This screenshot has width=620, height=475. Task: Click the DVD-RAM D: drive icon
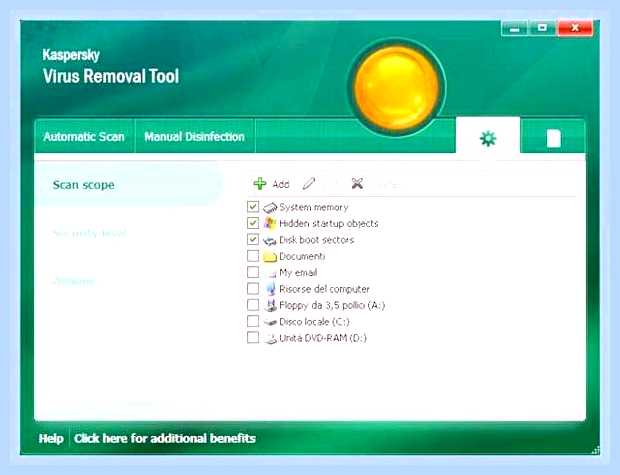(270, 338)
